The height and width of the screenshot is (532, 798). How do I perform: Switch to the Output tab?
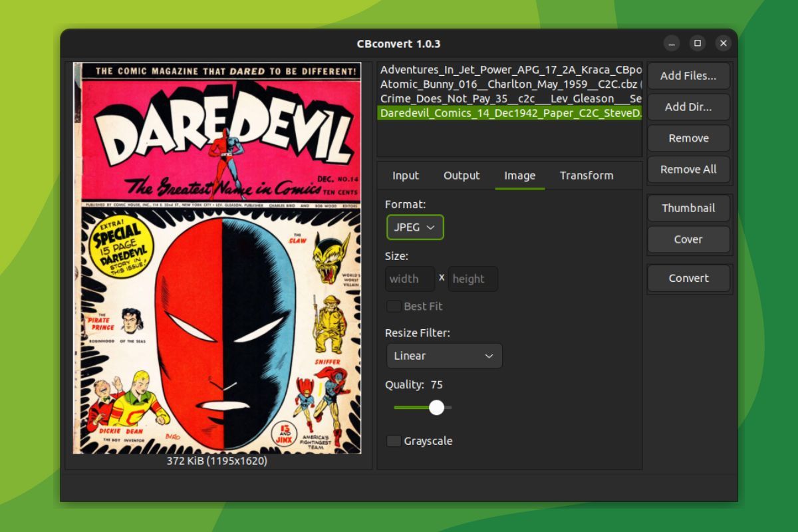point(462,176)
